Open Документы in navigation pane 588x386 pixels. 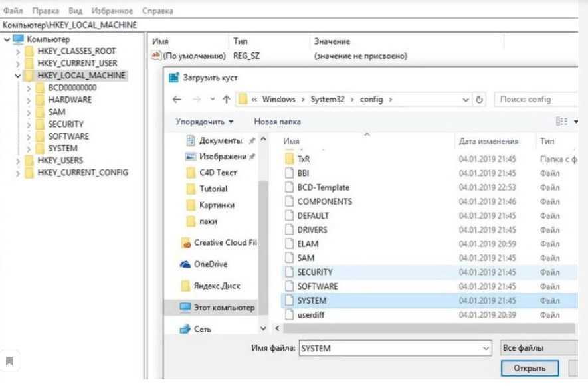pos(221,141)
